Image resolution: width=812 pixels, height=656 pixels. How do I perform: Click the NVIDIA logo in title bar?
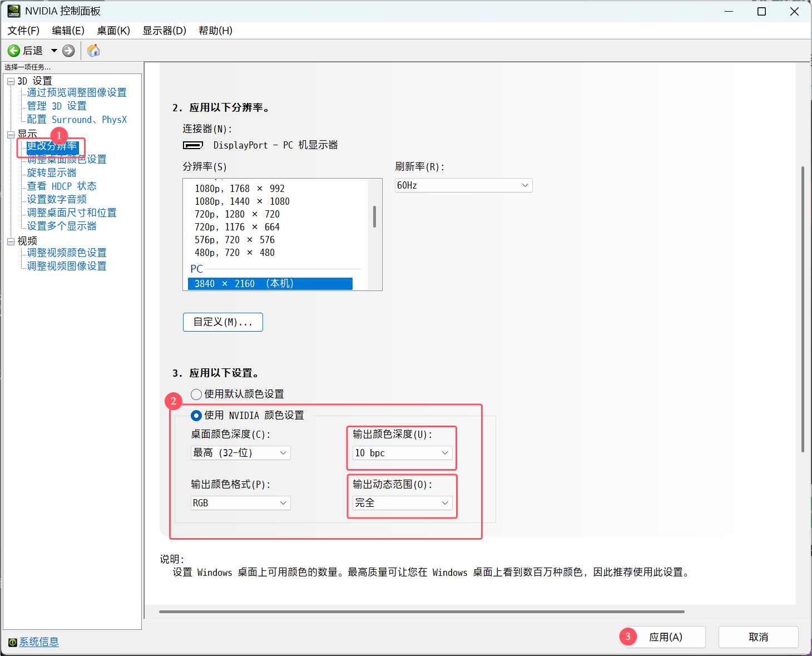13,11
